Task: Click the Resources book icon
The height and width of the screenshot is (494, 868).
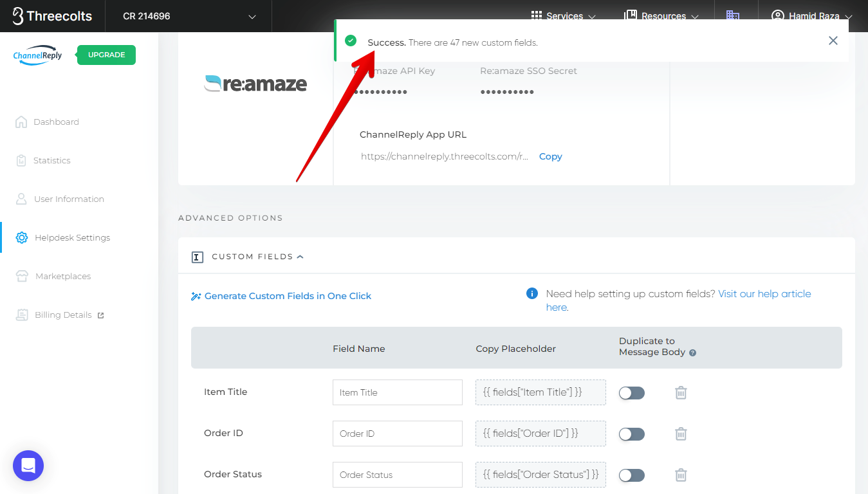Action: click(631, 16)
